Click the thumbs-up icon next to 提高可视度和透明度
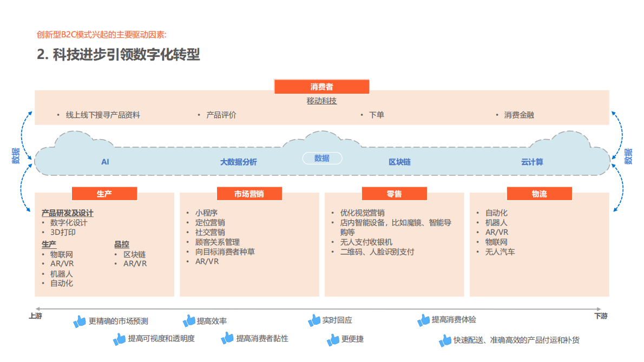Image resolution: width=644 pixels, height=362 pixels. (119, 340)
